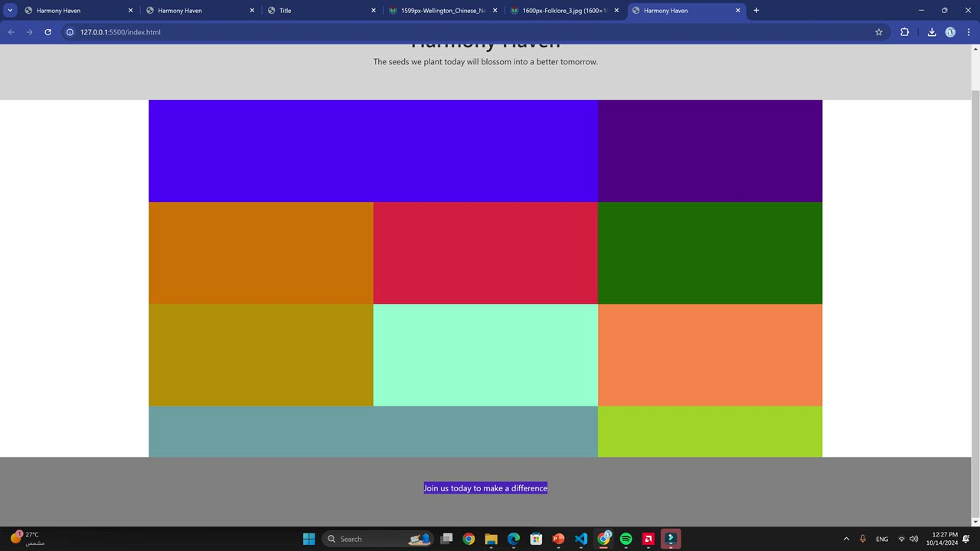Open Microsoft Store from the taskbar

(536, 539)
